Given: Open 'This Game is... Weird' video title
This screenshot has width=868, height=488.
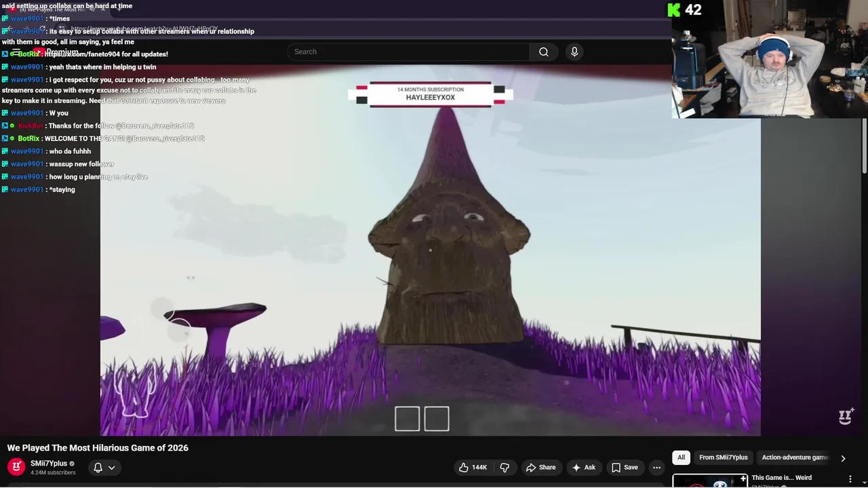Looking at the screenshot, I should tap(781, 478).
